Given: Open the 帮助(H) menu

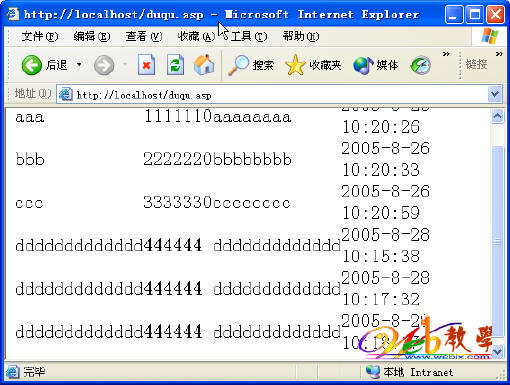Looking at the screenshot, I should coord(301,36).
